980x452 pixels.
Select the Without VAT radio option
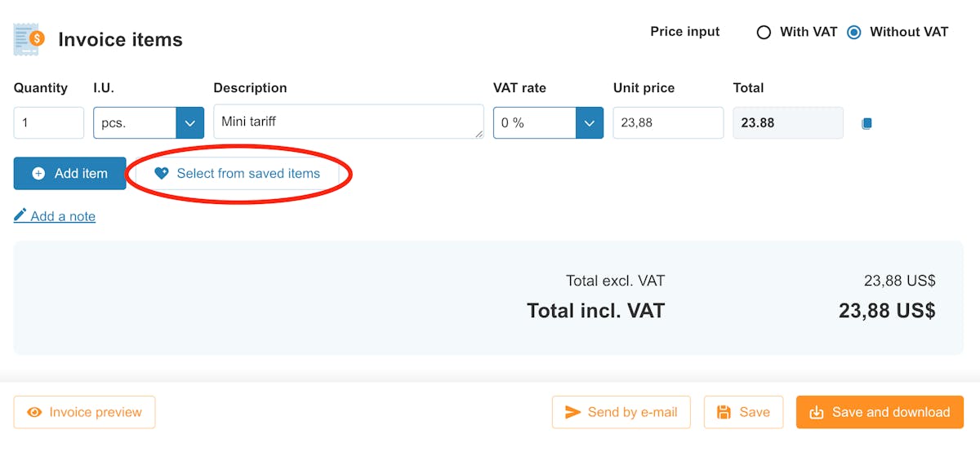tap(854, 33)
